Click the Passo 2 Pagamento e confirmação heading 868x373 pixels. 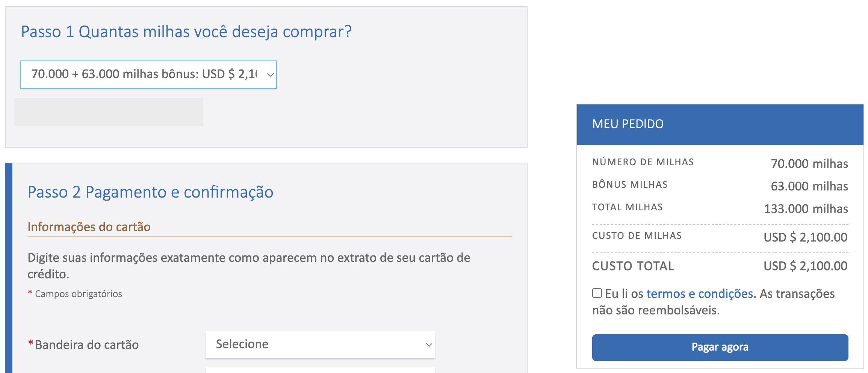(150, 192)
